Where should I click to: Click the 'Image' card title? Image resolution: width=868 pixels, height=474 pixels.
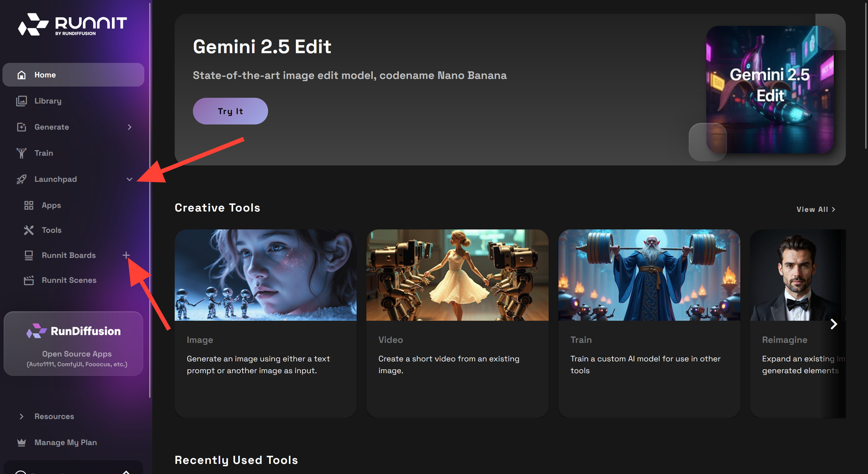(x=200, y=340)
